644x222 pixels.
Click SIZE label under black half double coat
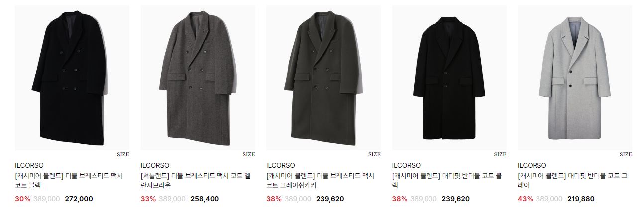[x=500, y=154]
